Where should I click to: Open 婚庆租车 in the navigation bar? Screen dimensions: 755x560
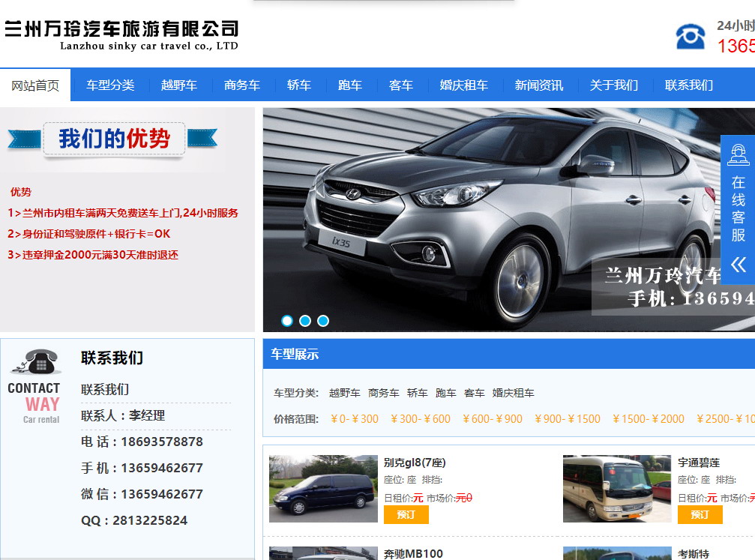463,85
